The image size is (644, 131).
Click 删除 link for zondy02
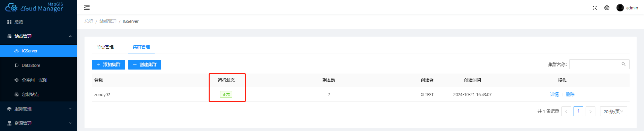point(570,94)
